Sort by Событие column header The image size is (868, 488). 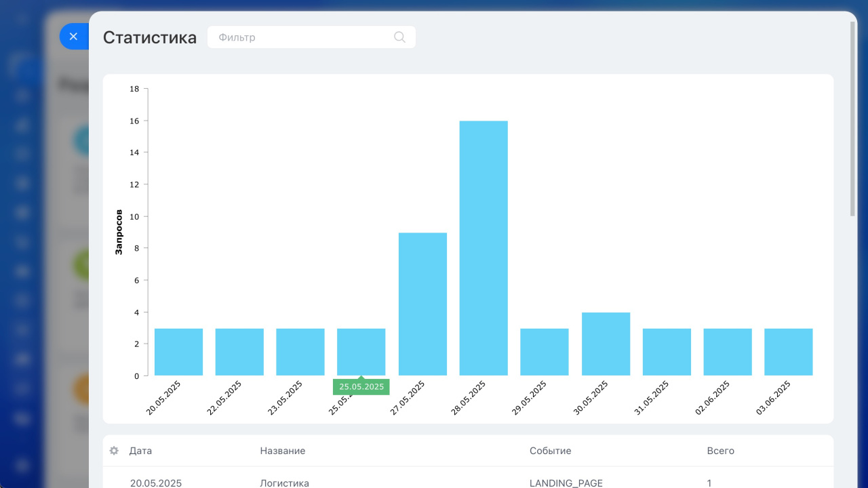point(551,451)
